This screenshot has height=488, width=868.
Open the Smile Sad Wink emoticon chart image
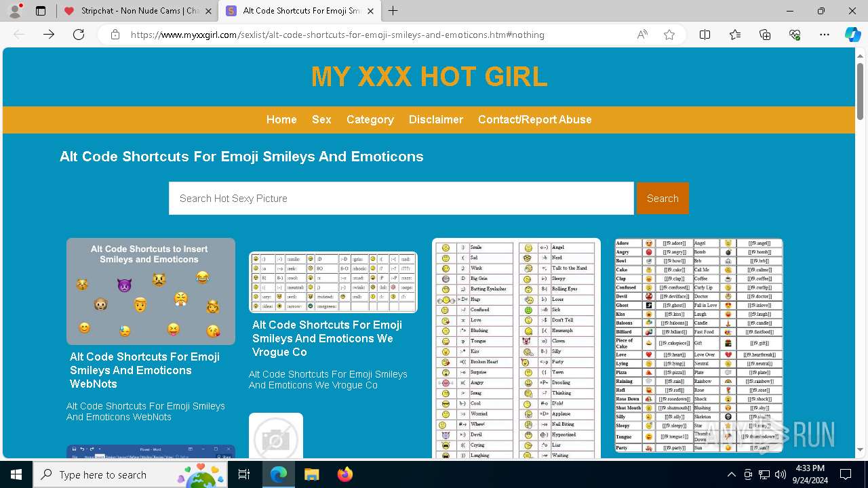tap(516, 348)
